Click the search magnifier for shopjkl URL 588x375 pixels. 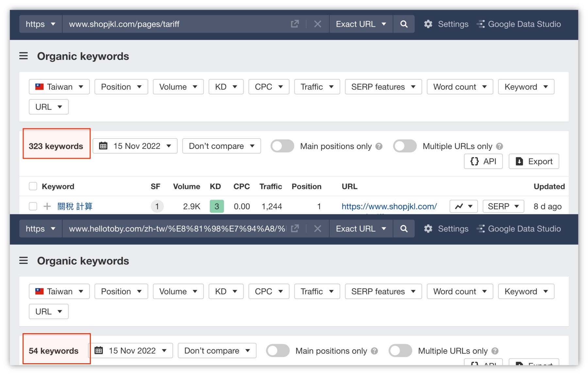[x=404, y=24]
